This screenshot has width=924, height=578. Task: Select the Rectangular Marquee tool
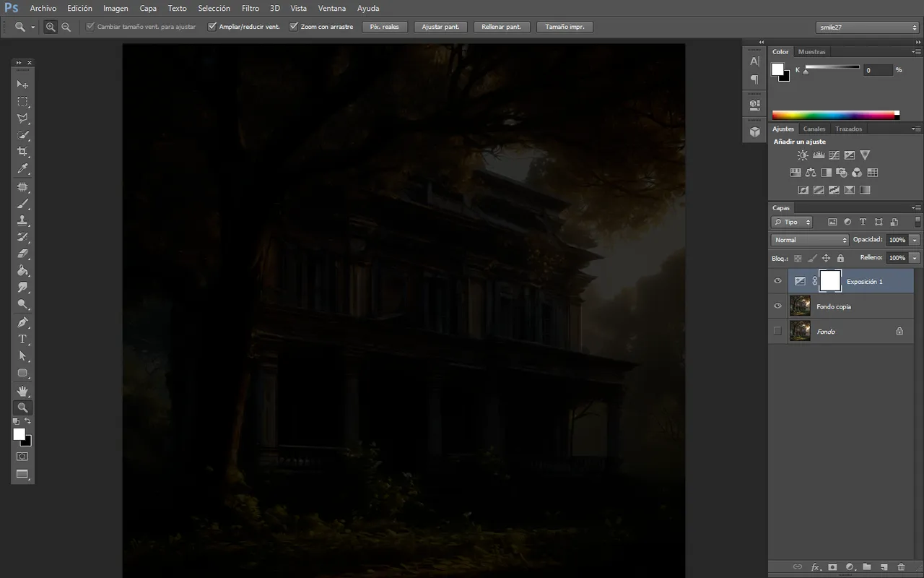22,102
